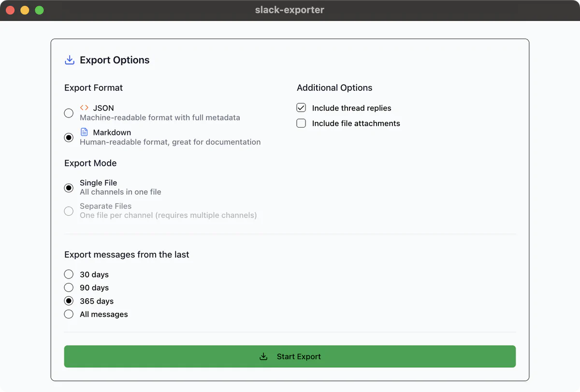Screen dimensions: 580x392
Task: Select the 365 days time range
Action: (x=69, y=301)
